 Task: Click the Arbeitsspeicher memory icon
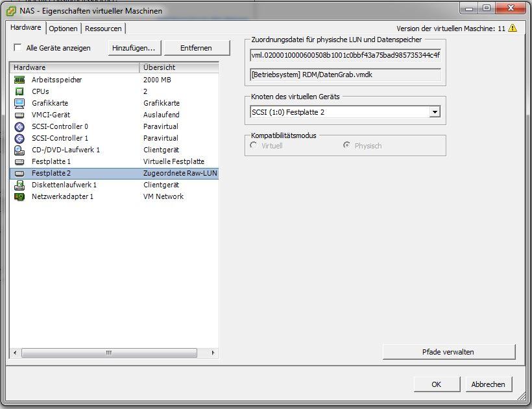[x=19, y=80]
